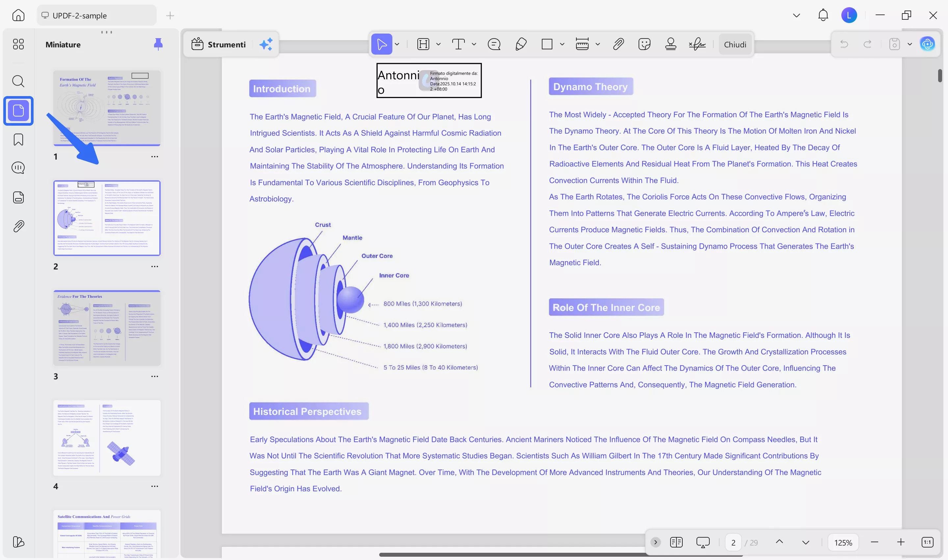
Task: Click the undo icon
Action: pyautogui.click(x=844, y=44)
